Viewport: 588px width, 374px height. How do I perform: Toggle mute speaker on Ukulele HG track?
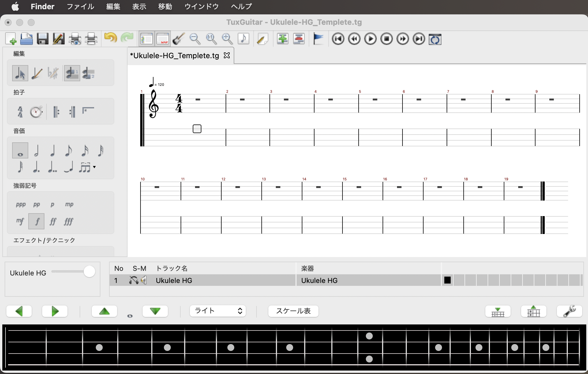(x=144, y=280)
